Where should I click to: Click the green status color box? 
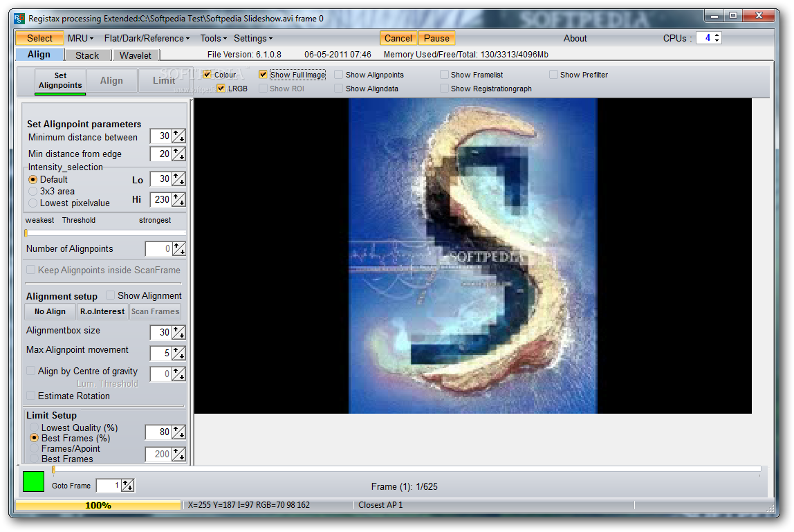click(x=33, y=481)
